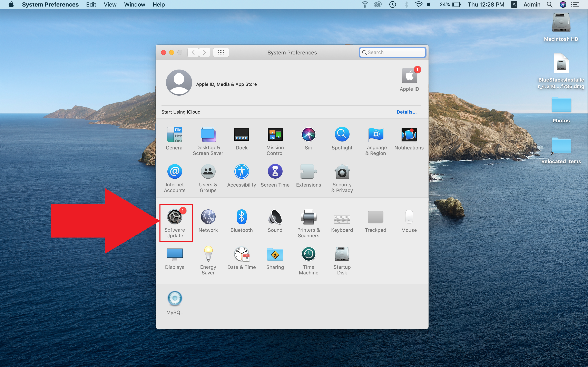Click the grid view toggle button
Image resolution: width=588 pixels, height=367 pixels.
pyautogui.click(x=221, y=52)
